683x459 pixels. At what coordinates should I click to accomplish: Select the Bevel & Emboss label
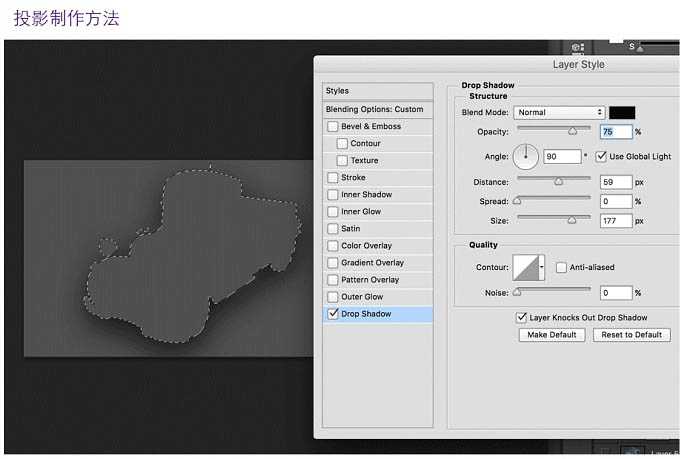371,126
